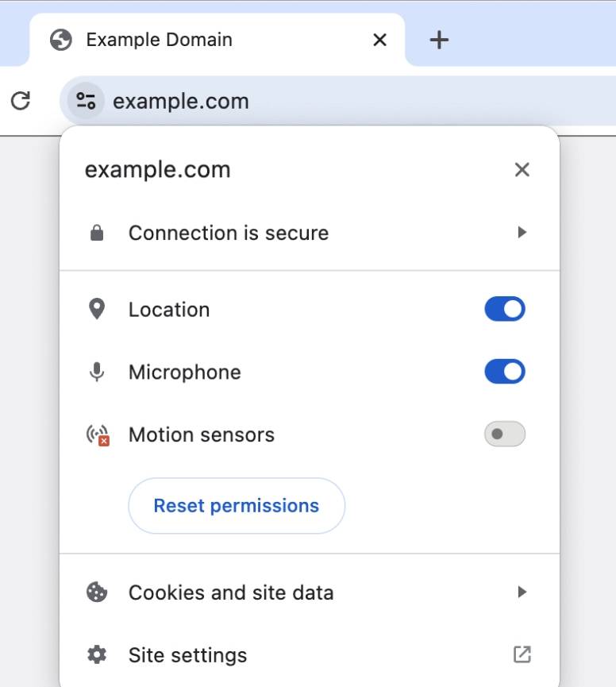Open a new tab with plus icon
616x687 pixels.
tap(439, 40)
